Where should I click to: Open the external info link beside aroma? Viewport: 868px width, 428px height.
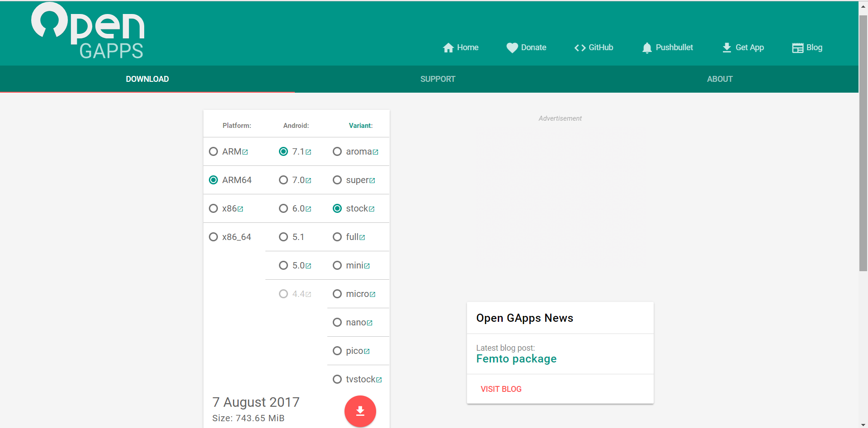coord(376,152)
